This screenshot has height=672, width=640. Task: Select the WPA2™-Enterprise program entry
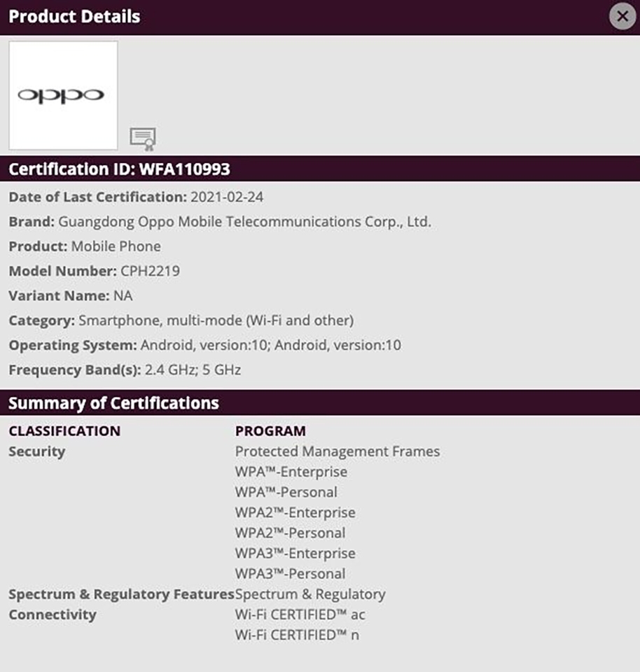(295, 512)
